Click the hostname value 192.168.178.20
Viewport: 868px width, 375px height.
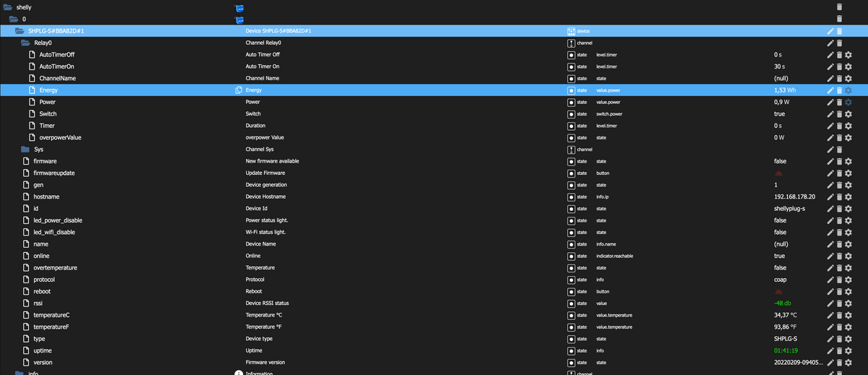[x=794, y=197]
